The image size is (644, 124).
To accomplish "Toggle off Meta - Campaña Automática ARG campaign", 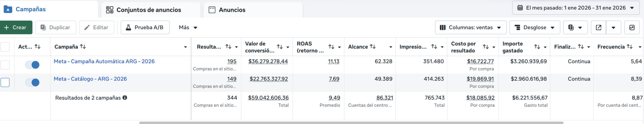I will point(32,65).
